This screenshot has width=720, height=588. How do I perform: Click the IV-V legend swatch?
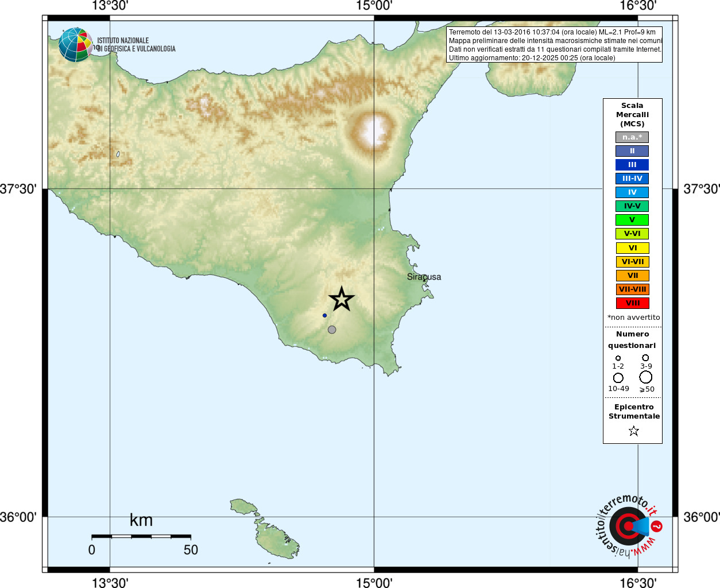pyautogui.click(x=632, y=206)
